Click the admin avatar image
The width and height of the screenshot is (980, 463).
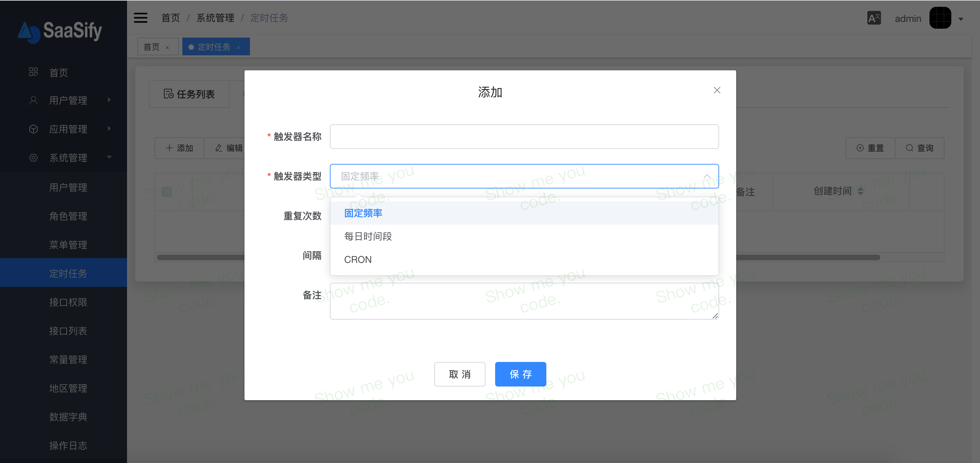click(x=940, y=18)
